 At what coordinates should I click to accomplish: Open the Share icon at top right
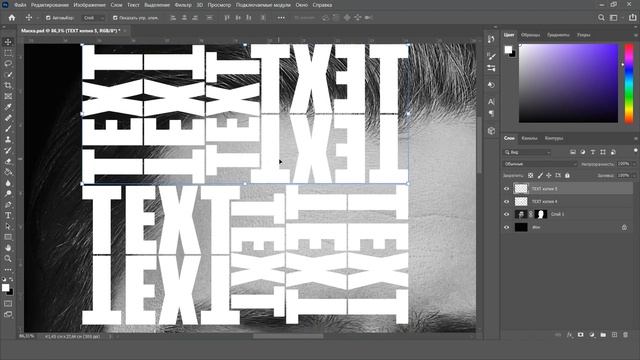(633, 18)
